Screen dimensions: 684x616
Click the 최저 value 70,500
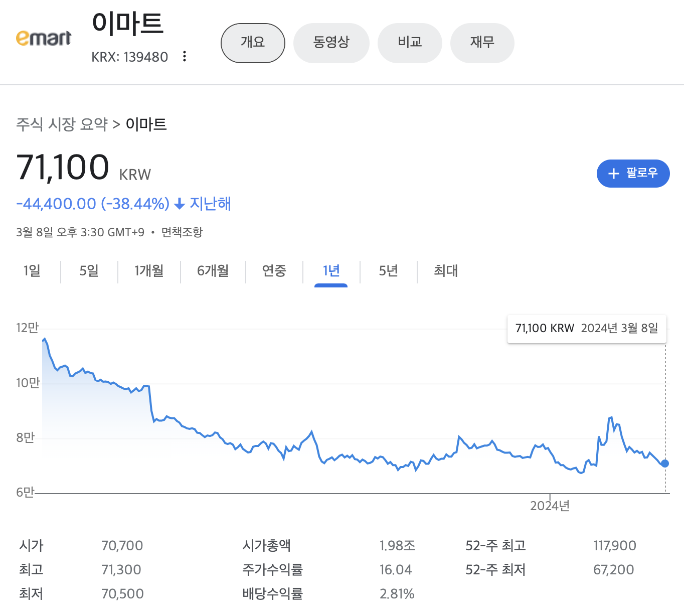[x=123, y=594]
